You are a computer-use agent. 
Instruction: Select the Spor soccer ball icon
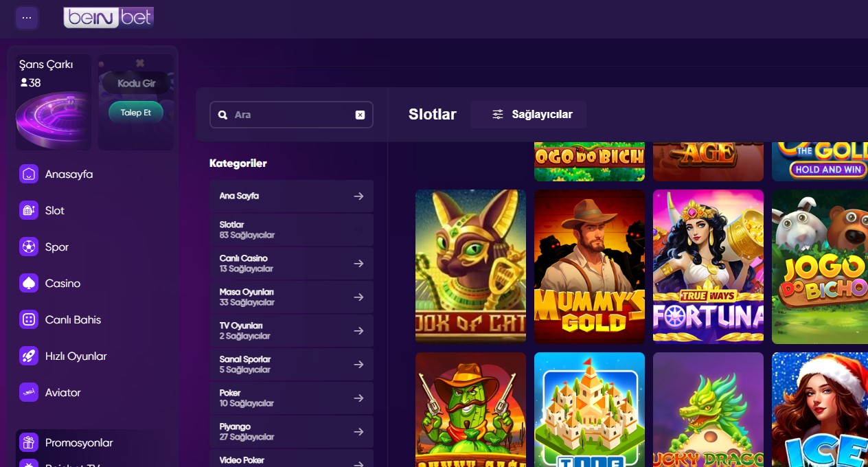tap(29, 247)
